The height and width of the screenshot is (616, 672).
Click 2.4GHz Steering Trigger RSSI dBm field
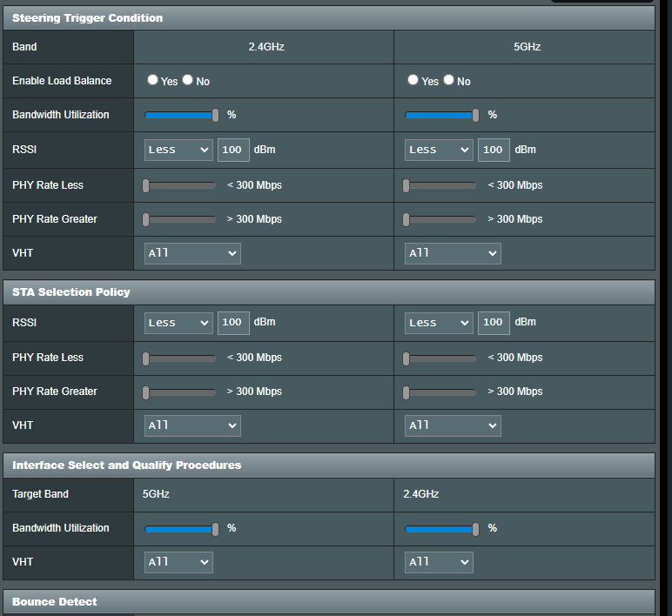click(233, 150)
